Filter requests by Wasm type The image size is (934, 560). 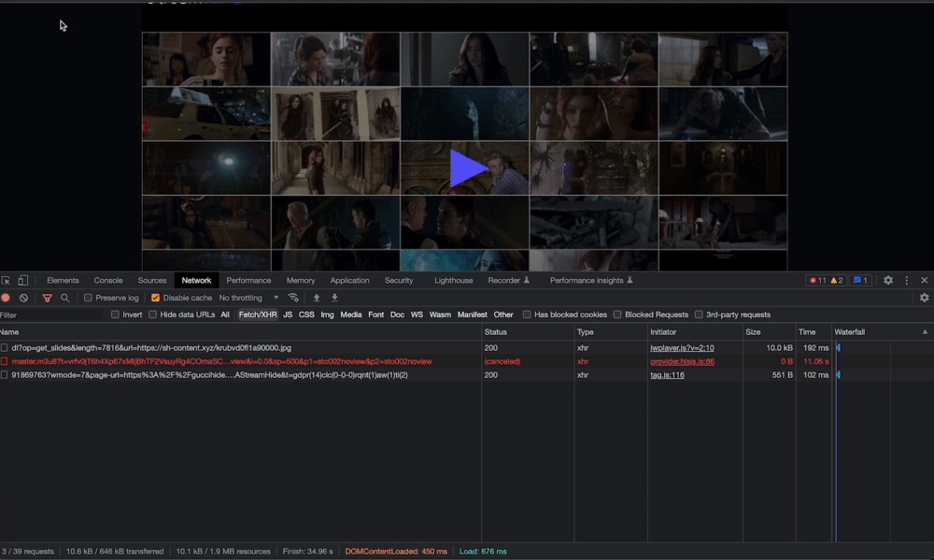tap(440, 315)
